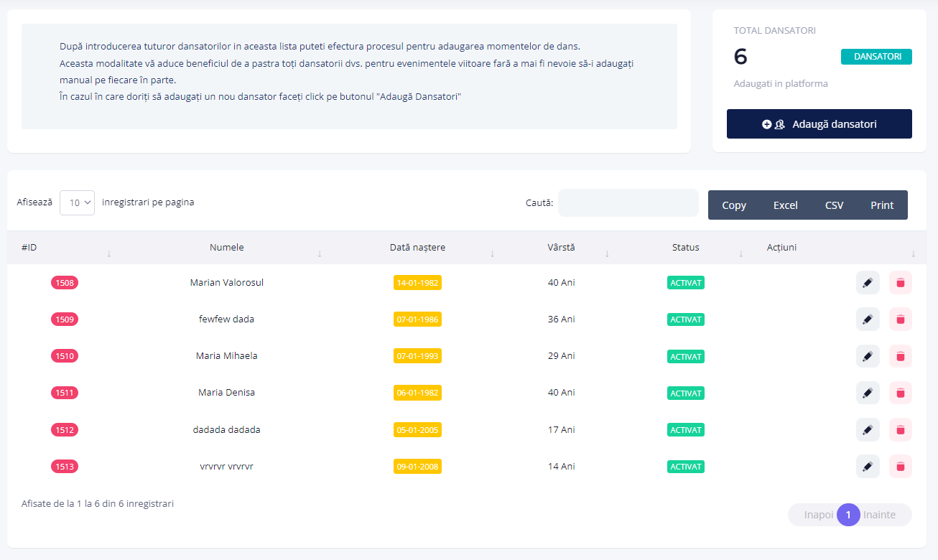938x560 pixels.
Task: Click pencil edit icon for fewfew dada
Action: tap(867, 319)
